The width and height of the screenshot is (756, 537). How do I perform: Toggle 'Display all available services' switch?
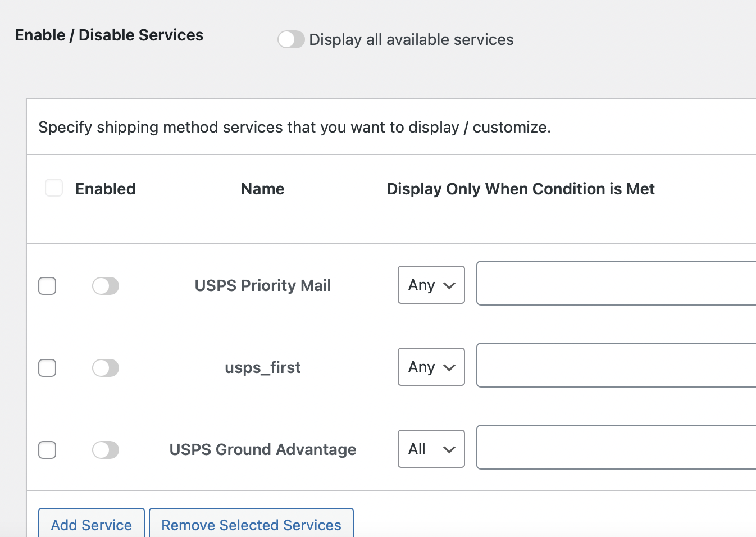point(291,39)
